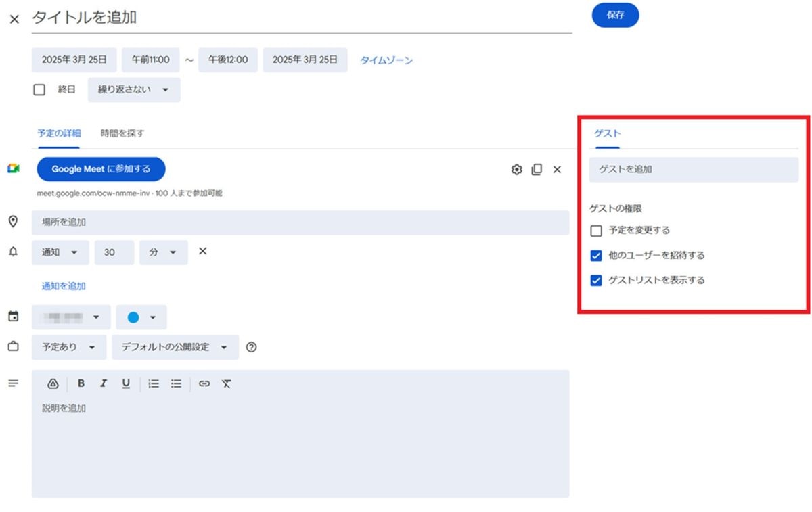Click the Bold formatting icon
Image resolution: width=812 pixels, height=512 pixels.
click(x=81, y=383)
